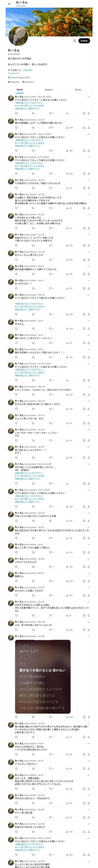The height and width of the screenshot is (868, 98).
Task: Share the Feb 3 post
Action: pyautogui.click(x=89, y=357)
